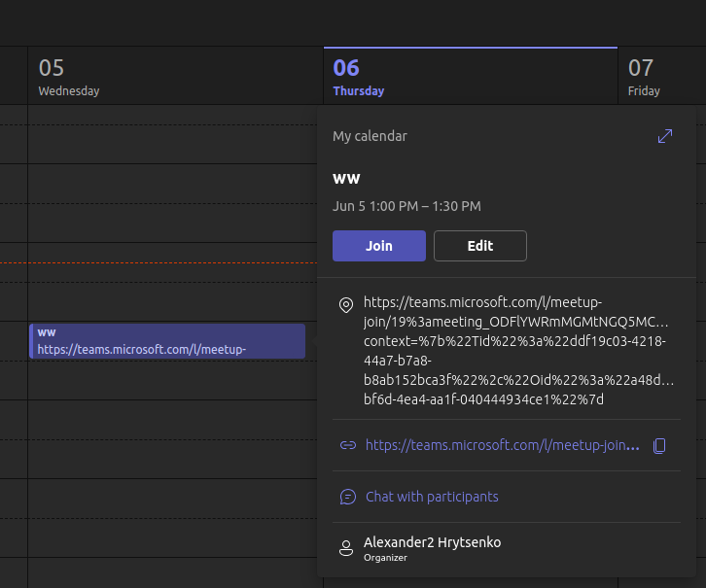Copy the meeting link with the clipboard icon
706x588 pixels.
tap(659, 446)
